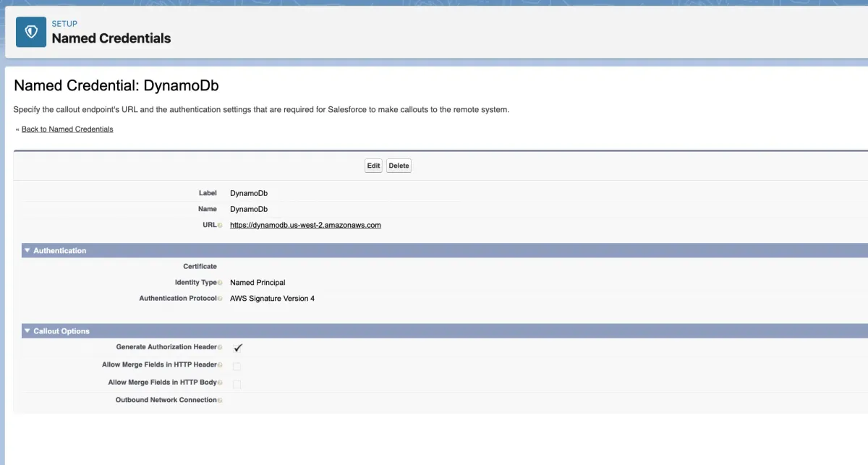868x465 pixels.
Task: Toggle Allow Merge Fields in HTTP Body checkbox
Action: pos(237,383)
